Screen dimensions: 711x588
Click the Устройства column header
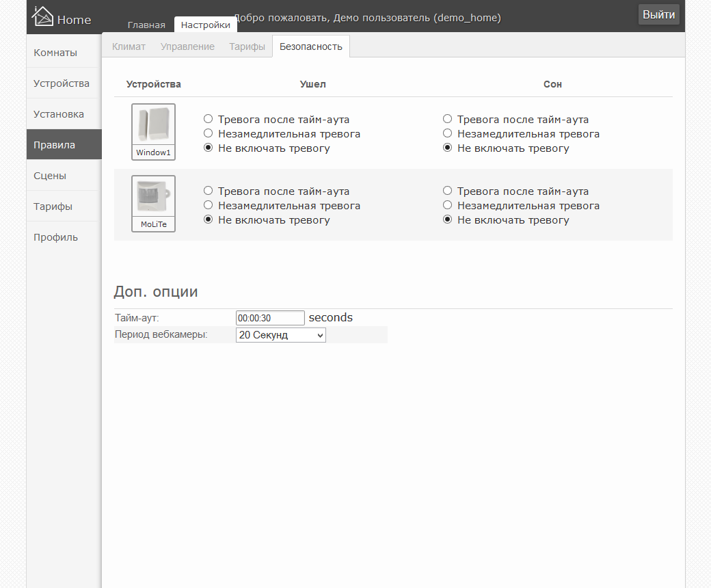pos(153,84)
